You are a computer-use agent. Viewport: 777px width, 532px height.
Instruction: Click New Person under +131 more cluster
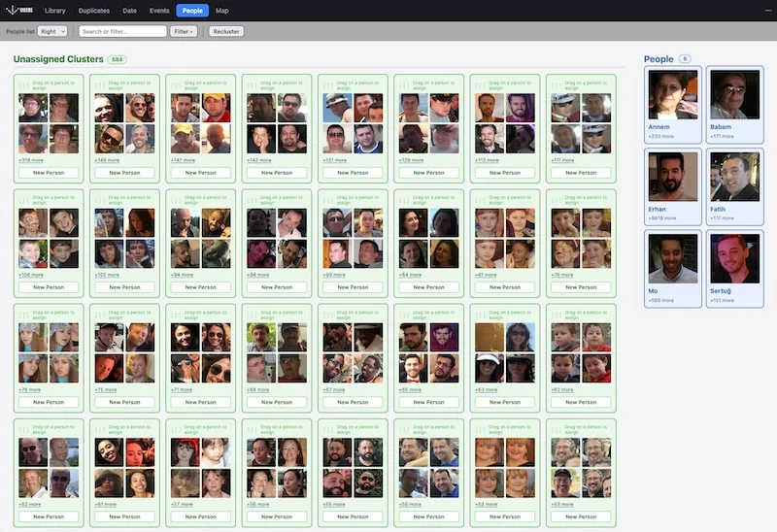click(353, 173)
